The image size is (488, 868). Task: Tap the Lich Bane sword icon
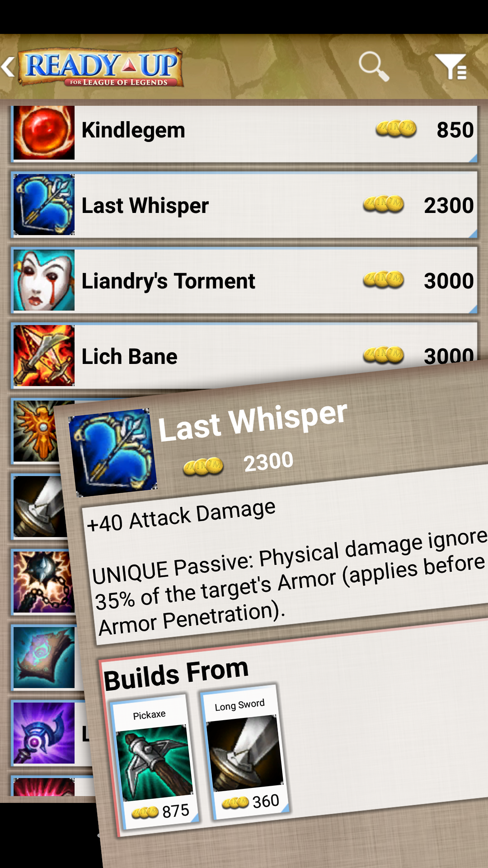coord(44,355)
